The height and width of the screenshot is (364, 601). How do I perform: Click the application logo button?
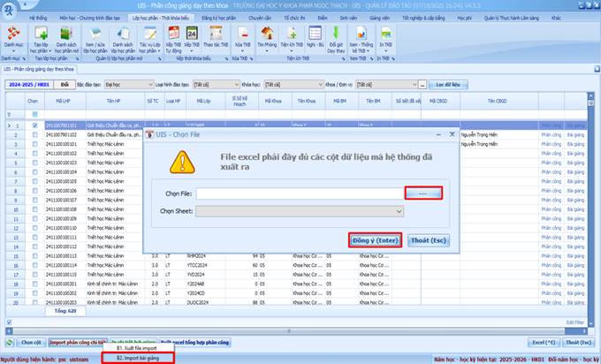tap(9, 10)
